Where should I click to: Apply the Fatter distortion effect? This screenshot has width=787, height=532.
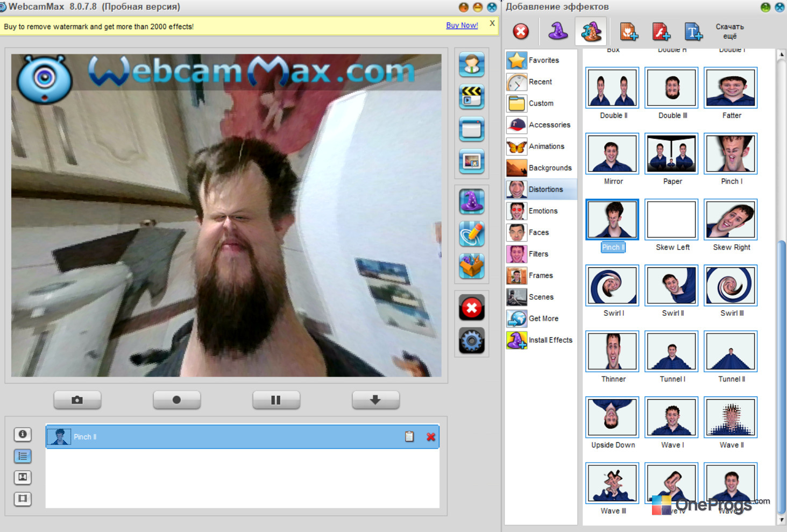point(731,87)
